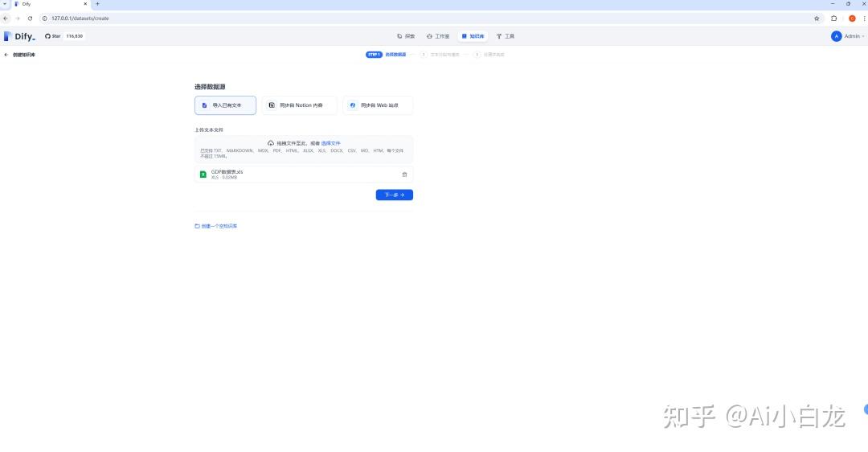Open the browser tab search dropdown
This screenshot has height=452, width=868.
pos(6,4)
